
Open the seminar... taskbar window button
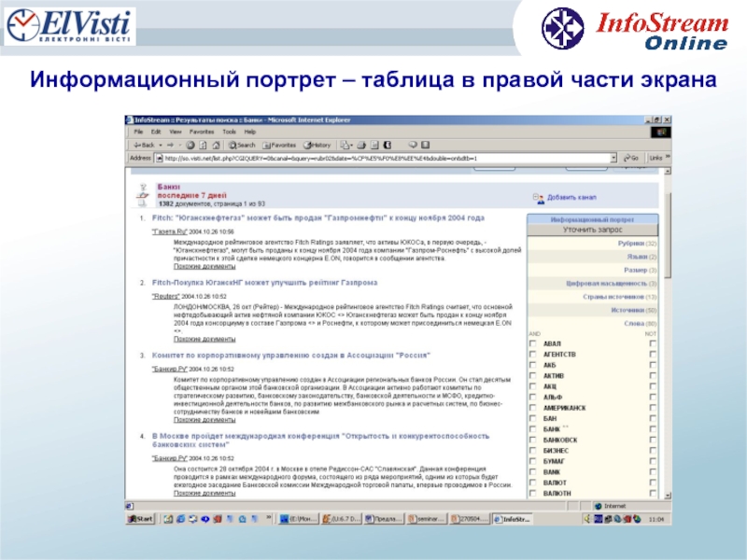pos(427,519)
